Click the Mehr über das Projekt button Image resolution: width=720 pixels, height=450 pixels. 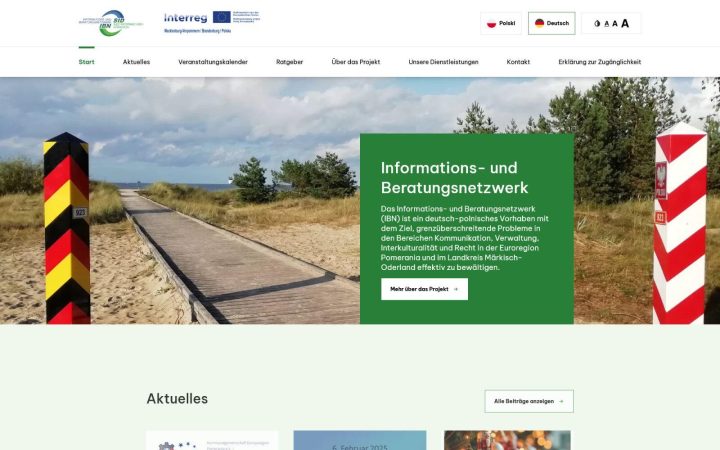(424, 289)
